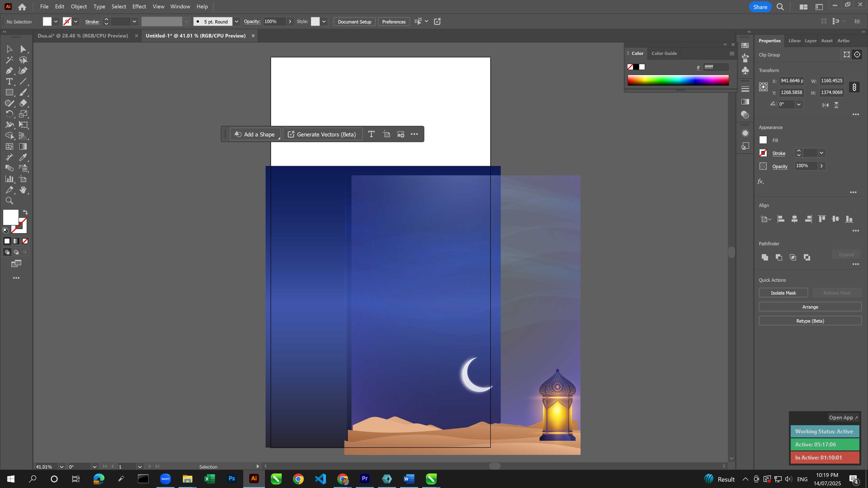Open the Align To options dropdown

point(766,219)
